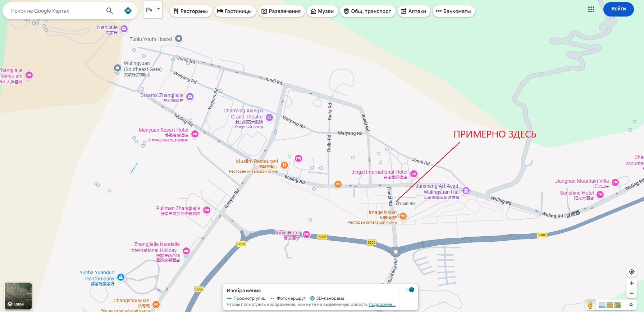Click the Просмотр улиц legend label

pyautogui.click(x=250, y=298)
